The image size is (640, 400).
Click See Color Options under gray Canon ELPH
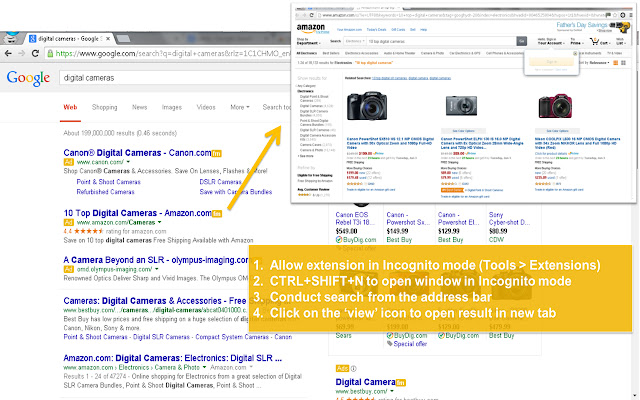(x=463, y=131)
